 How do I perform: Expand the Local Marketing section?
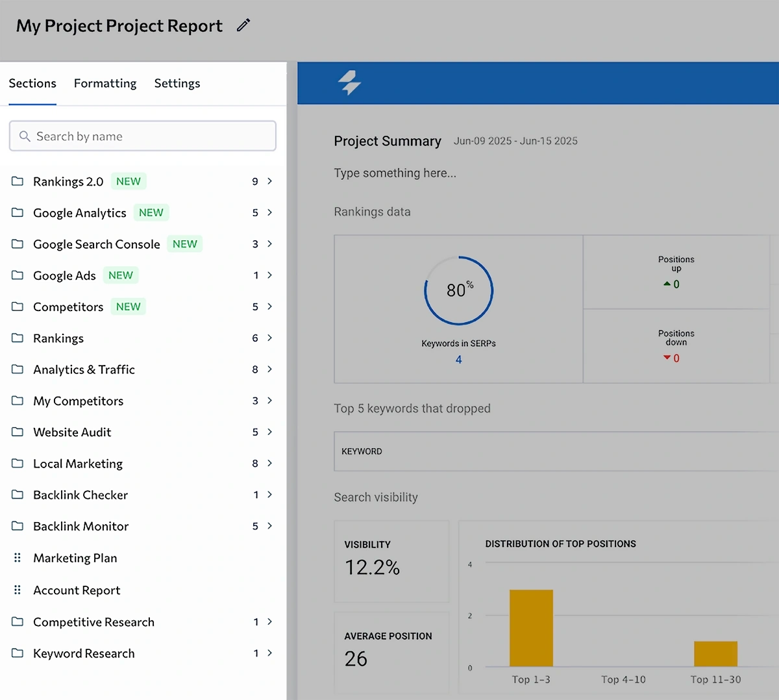269,463
